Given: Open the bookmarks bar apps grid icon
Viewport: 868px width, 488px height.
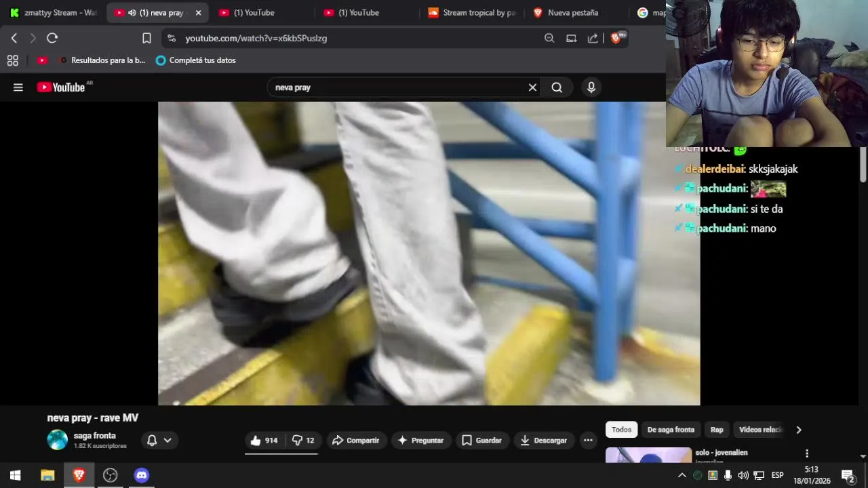Looking at the screenshot, I should pos(12,60).
